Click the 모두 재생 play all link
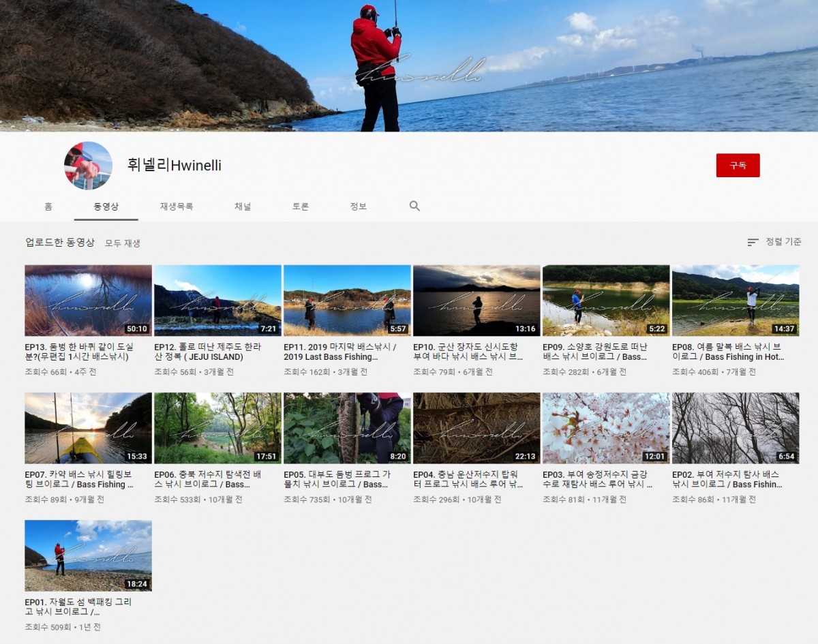 click(123, 243)
